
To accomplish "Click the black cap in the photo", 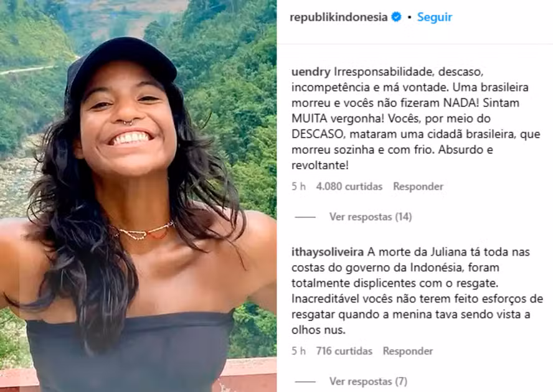I will point(121,64).
